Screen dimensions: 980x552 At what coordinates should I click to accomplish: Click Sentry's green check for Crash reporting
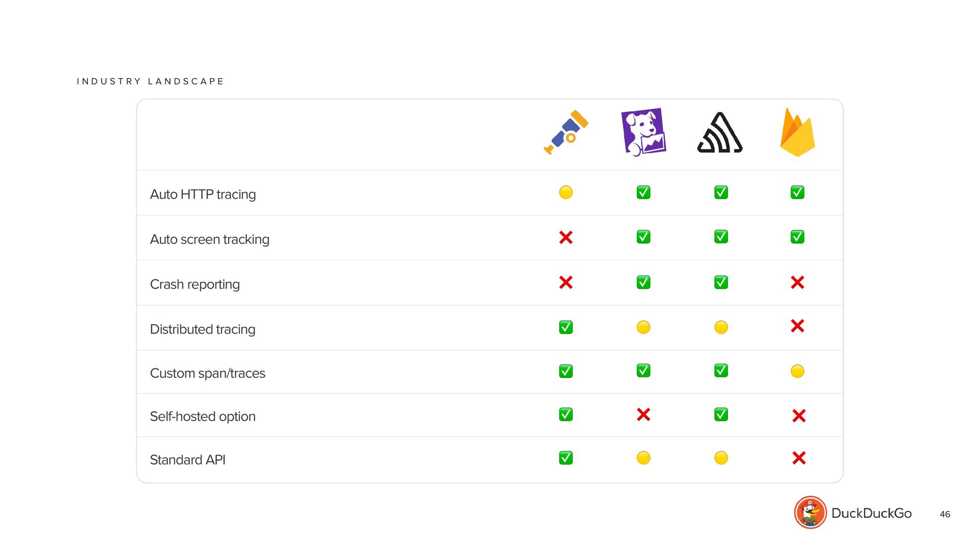pos(721,282)
